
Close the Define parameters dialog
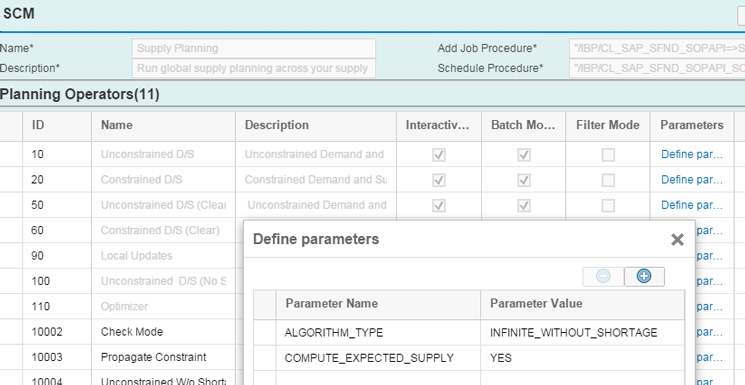(x=677, y=240)
